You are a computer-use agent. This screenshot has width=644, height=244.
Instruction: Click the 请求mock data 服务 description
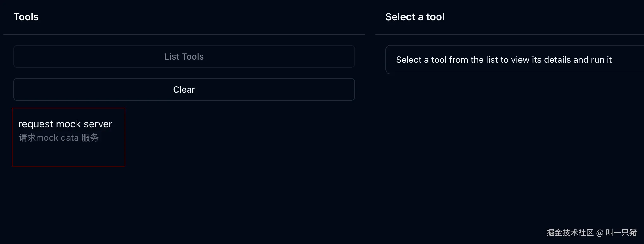59,138
